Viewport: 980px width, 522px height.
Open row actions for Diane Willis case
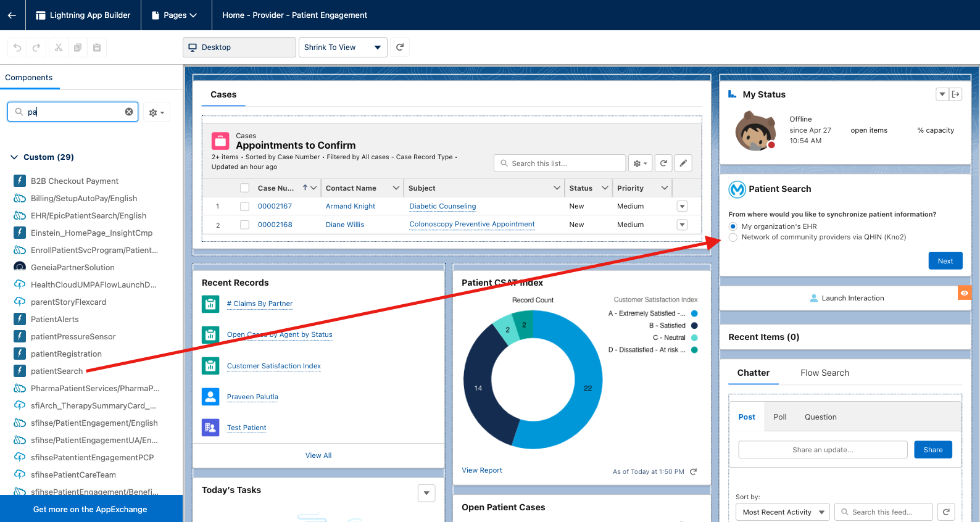(x=682, y=225)
